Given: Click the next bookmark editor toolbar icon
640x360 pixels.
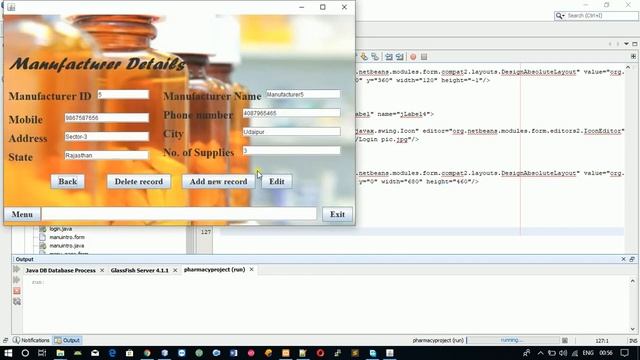Looking at the screenshot, I should coord(364,57).
